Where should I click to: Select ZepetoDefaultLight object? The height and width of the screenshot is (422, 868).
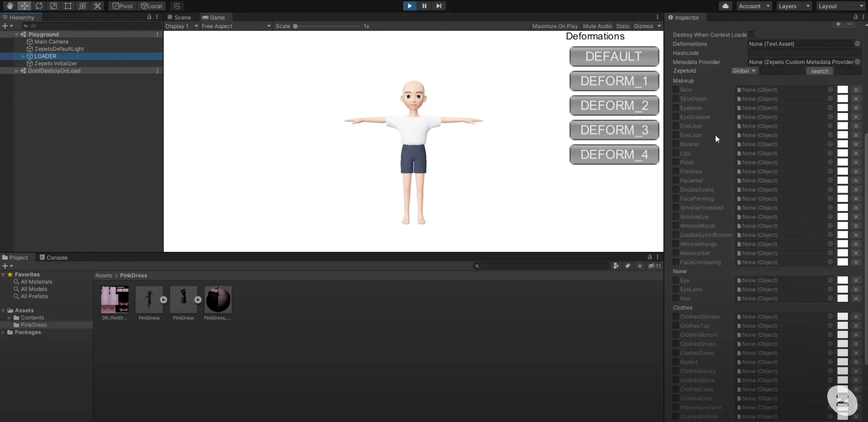[x=59, y=49]
